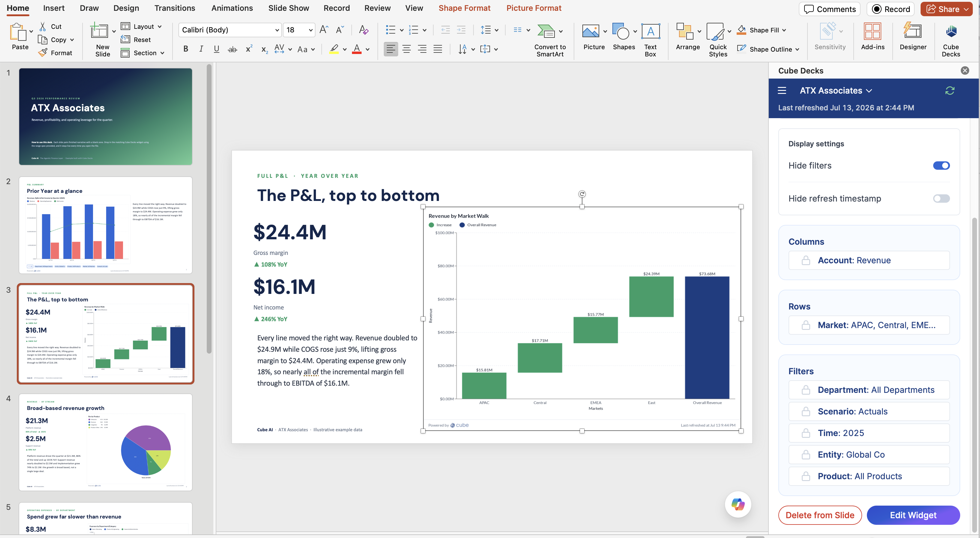The width and height of the screenshot is (980, 538).
Task: Apply subscript formatting
Action: [264, 49]
